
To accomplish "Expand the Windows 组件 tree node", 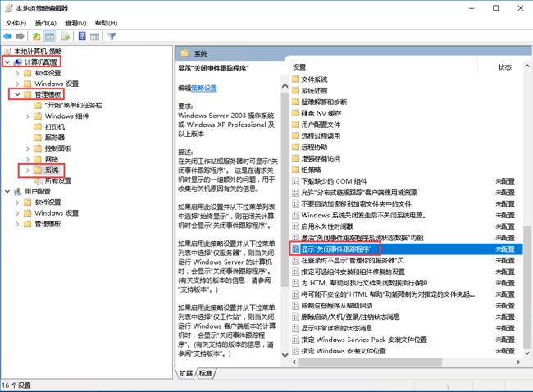I will (x=28, y=116).
